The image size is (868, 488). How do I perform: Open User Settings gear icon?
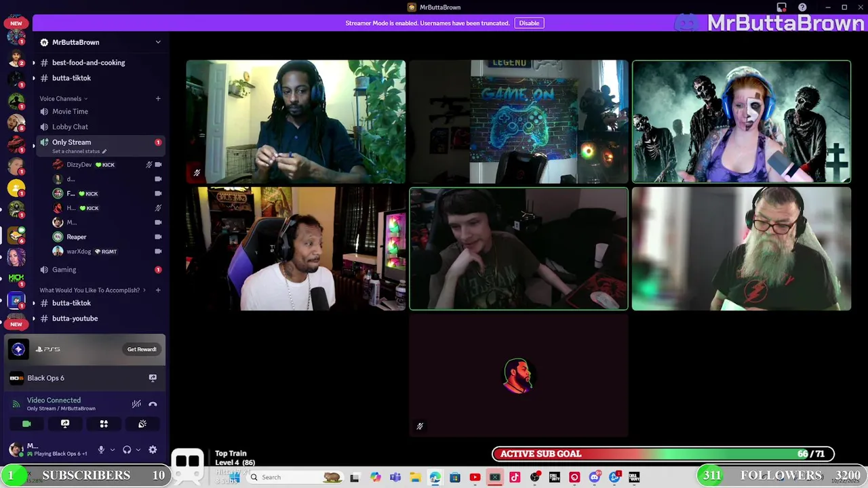(x=153, y=449)
